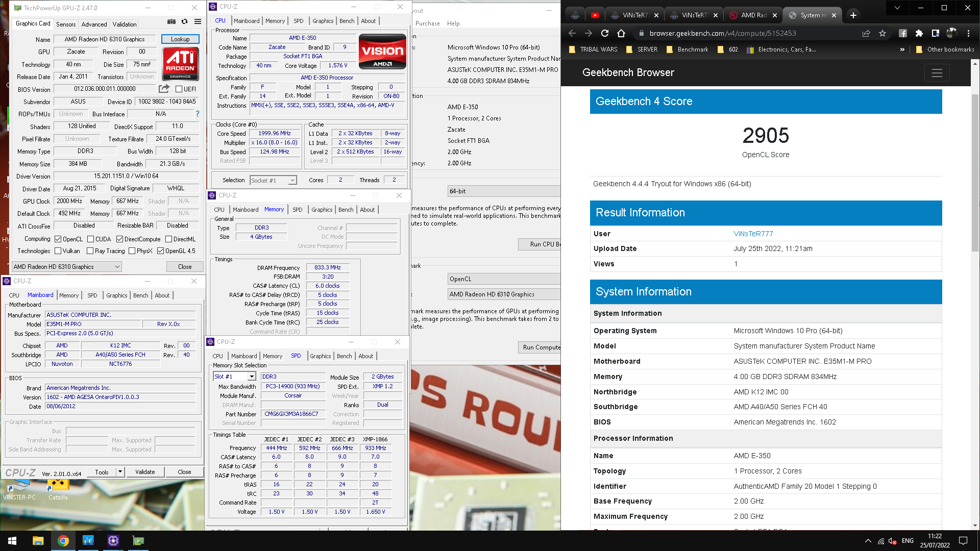Reload the Geekbench page

605,33
